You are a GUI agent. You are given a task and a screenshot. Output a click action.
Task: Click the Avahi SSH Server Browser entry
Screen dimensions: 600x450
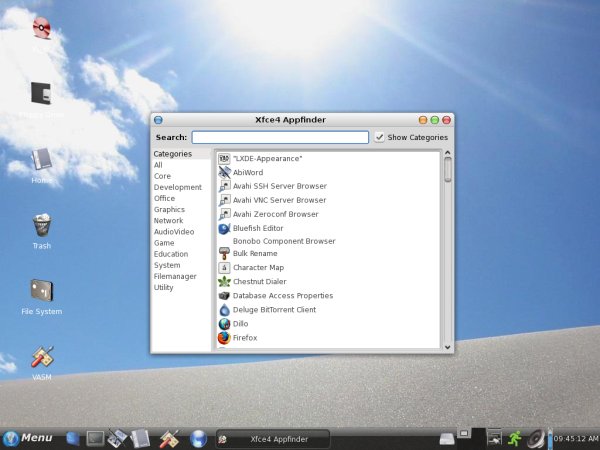click(x=279, y=186)
